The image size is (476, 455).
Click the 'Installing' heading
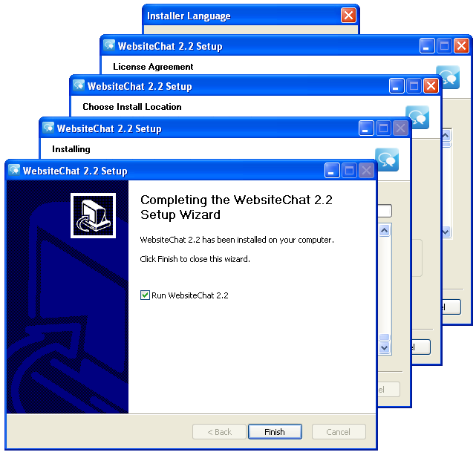pos(71,149)
